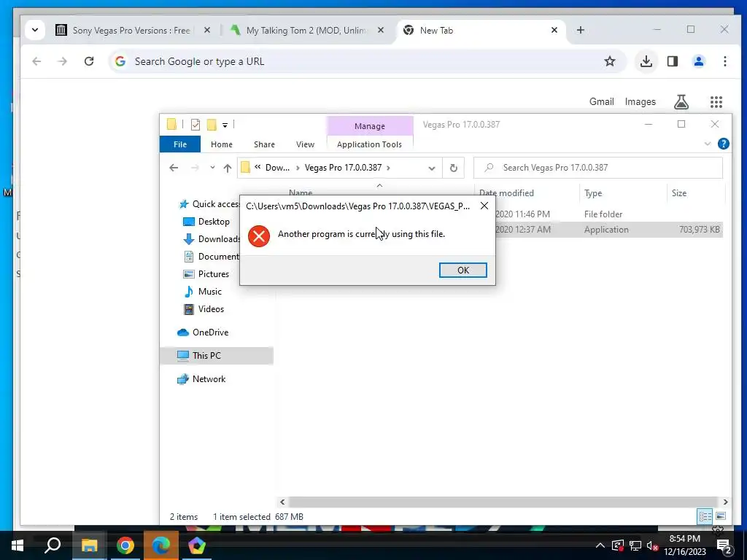This screenshot has height=560, width=747.
Task: Open Documents in the navigation pane
Action: [212, 256]
